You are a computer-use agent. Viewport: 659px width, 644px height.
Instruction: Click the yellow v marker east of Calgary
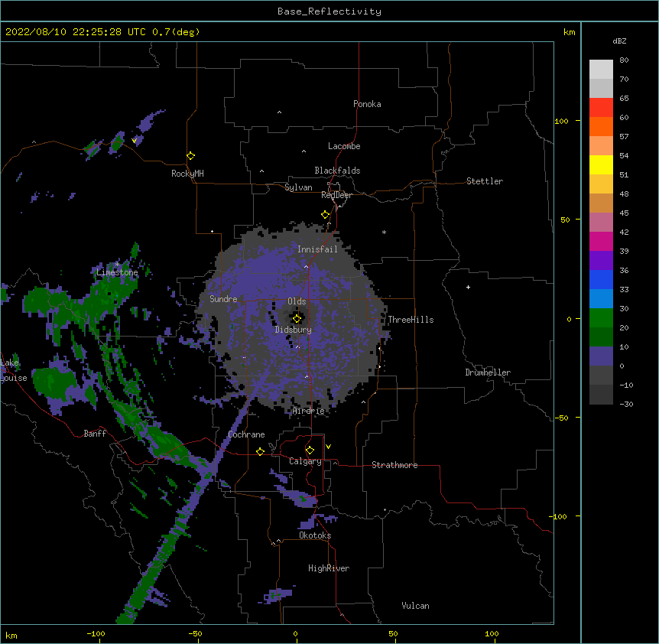pos(328,447)
